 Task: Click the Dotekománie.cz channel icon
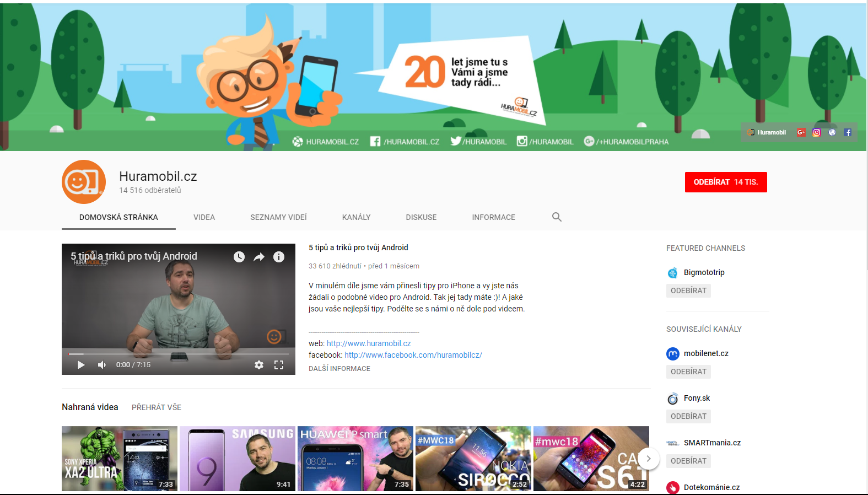[x=672, y=488]
